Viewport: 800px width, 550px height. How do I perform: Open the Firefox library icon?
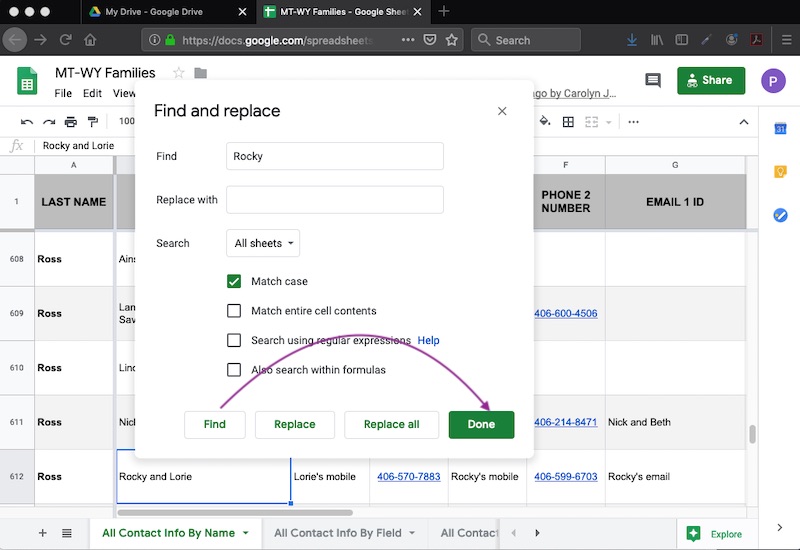657,40
